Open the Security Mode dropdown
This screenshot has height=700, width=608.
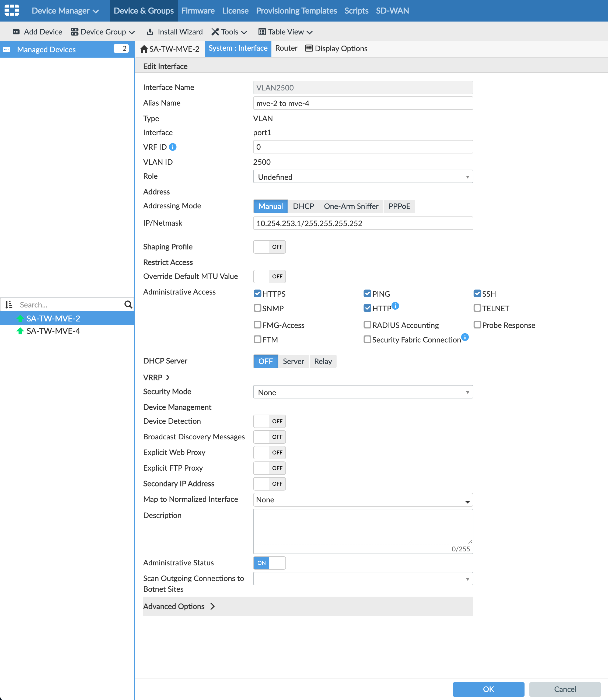(x=363, y=392)
